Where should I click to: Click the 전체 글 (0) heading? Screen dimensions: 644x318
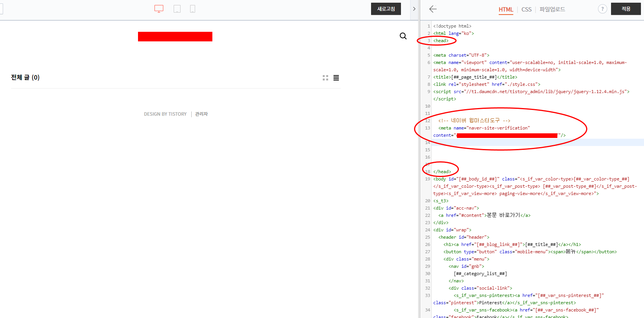25,77
